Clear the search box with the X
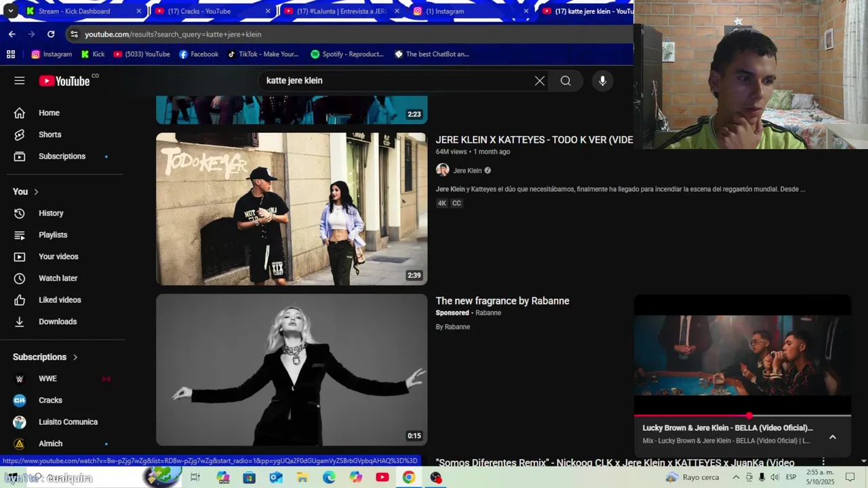 540,81
